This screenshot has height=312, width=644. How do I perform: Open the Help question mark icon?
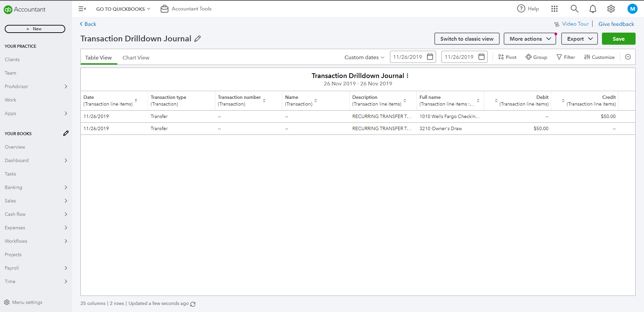[521, 9]
